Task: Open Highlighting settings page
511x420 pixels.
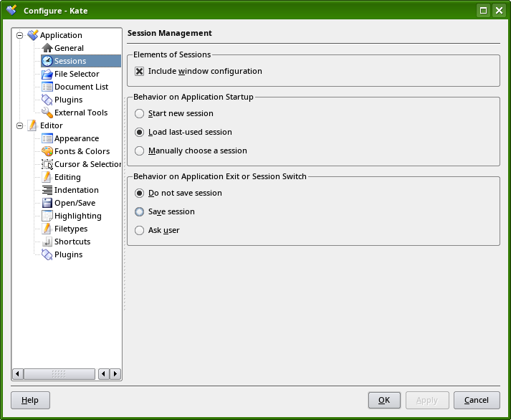Action: point(78,216)
